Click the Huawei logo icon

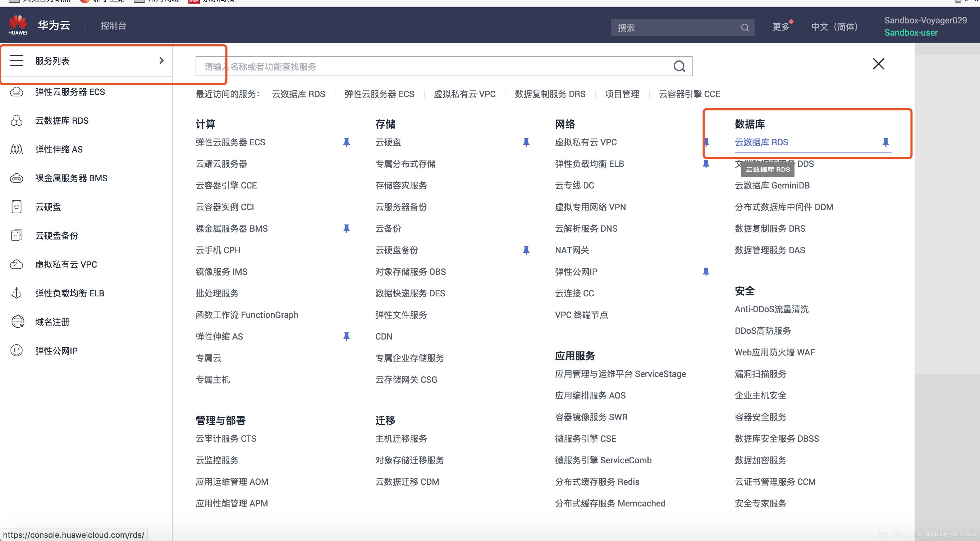point(18,25)
